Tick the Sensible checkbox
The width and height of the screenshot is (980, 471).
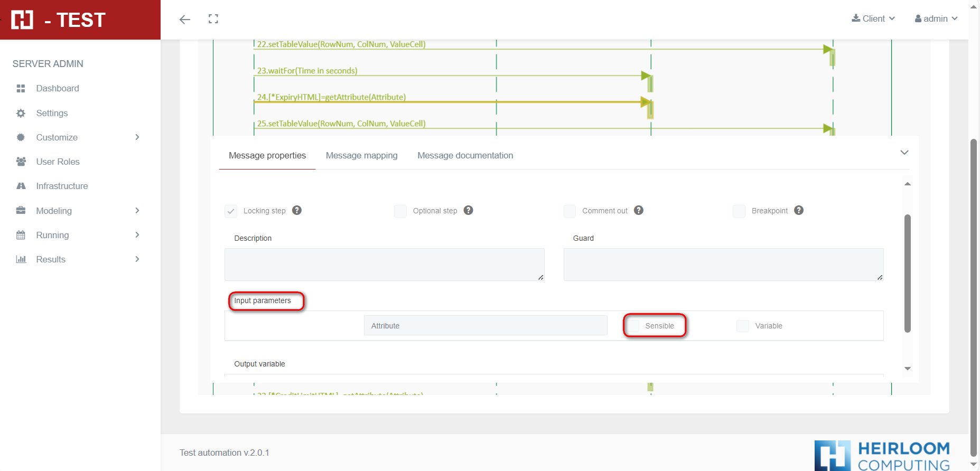coord(633,326)
